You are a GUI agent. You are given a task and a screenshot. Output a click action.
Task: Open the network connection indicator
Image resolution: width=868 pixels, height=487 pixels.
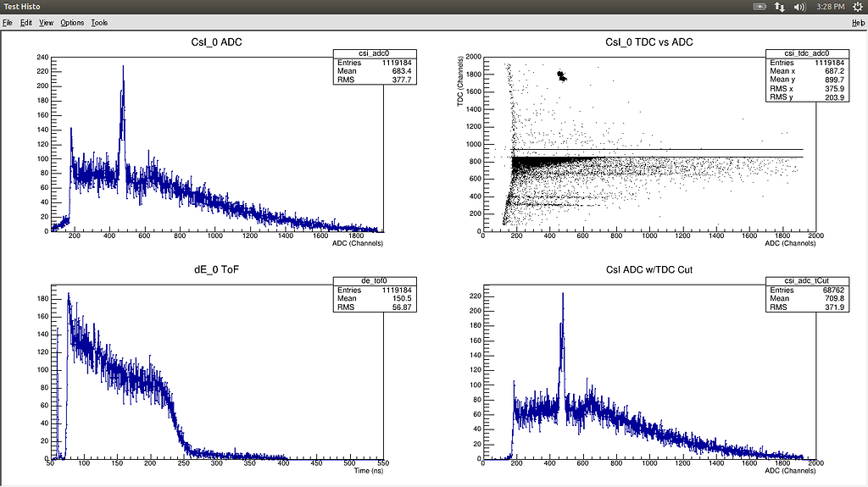(x=779, y=7)
